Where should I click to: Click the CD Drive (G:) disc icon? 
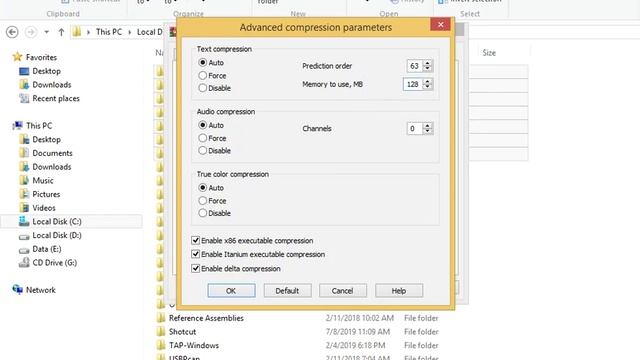pos(24,262)
